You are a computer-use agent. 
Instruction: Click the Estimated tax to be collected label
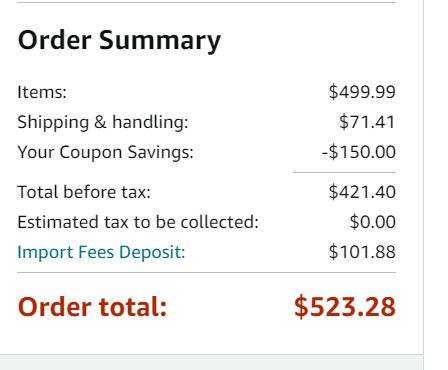tap(138, 222)
